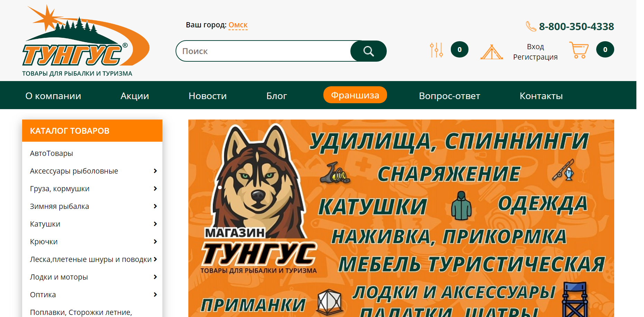
Task: Expand Зимняя рыбалка chevron
Action: point(155,206)
